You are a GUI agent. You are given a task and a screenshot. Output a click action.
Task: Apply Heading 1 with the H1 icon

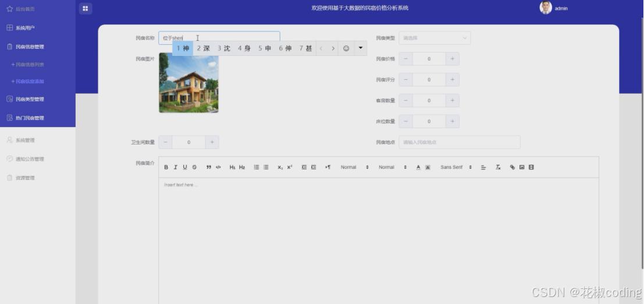[x=233, y=167]
